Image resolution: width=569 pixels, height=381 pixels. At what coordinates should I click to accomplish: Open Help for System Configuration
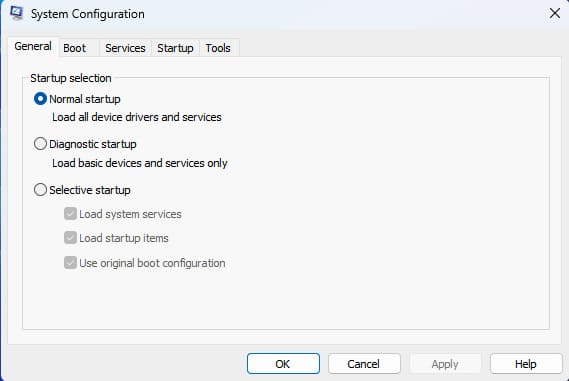pos(526,364)
